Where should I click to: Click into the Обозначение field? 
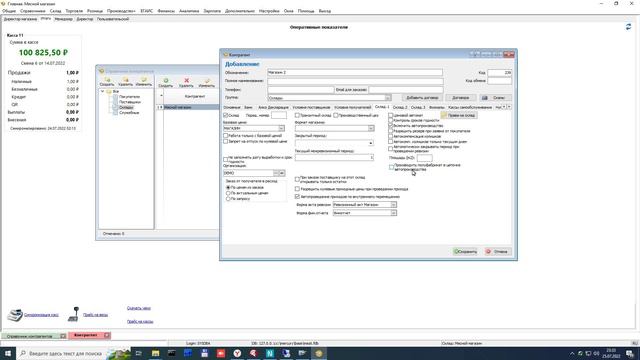click(x=355, y=72)
